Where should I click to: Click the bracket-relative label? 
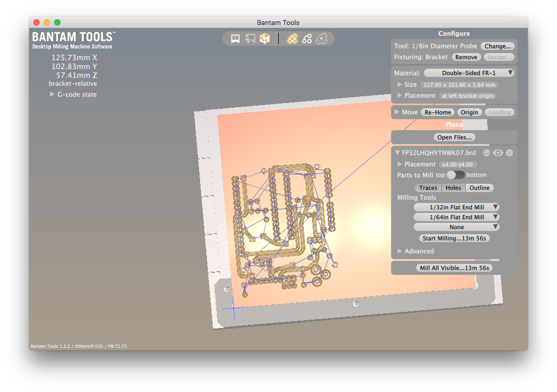point(73,84)
